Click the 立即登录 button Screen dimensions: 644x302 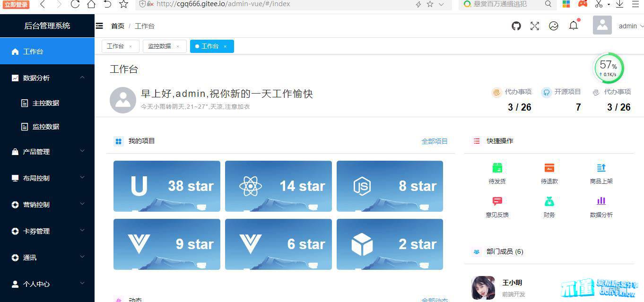pyautogui.click(x=17, y=5)
